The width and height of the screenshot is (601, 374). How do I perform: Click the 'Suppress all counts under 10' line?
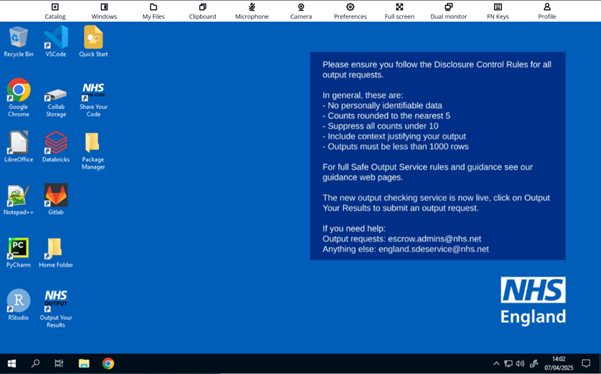pos(380,126)
